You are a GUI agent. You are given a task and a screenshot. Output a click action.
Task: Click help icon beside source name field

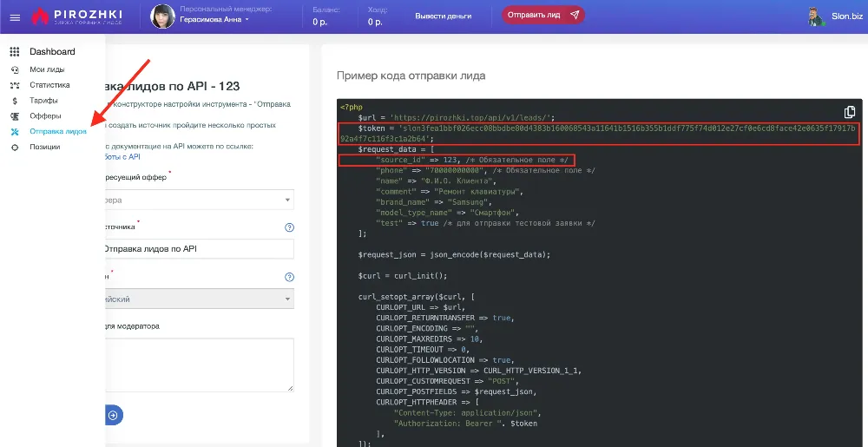289,227
